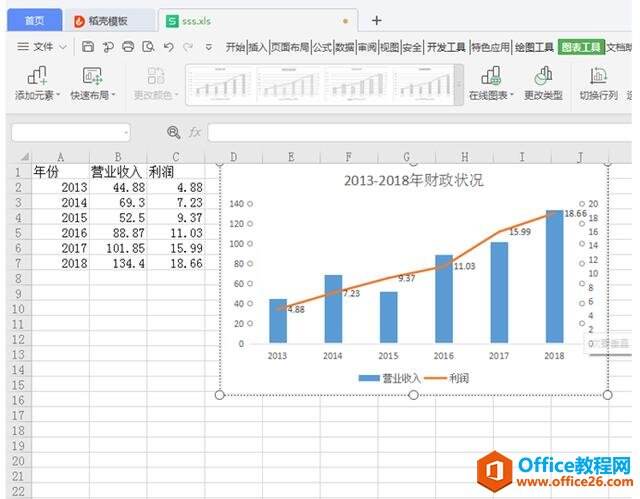This screenshot has width=640, height=499.
Task: Click the chart's bottom-right resize handle
Action: click(607, 395)
